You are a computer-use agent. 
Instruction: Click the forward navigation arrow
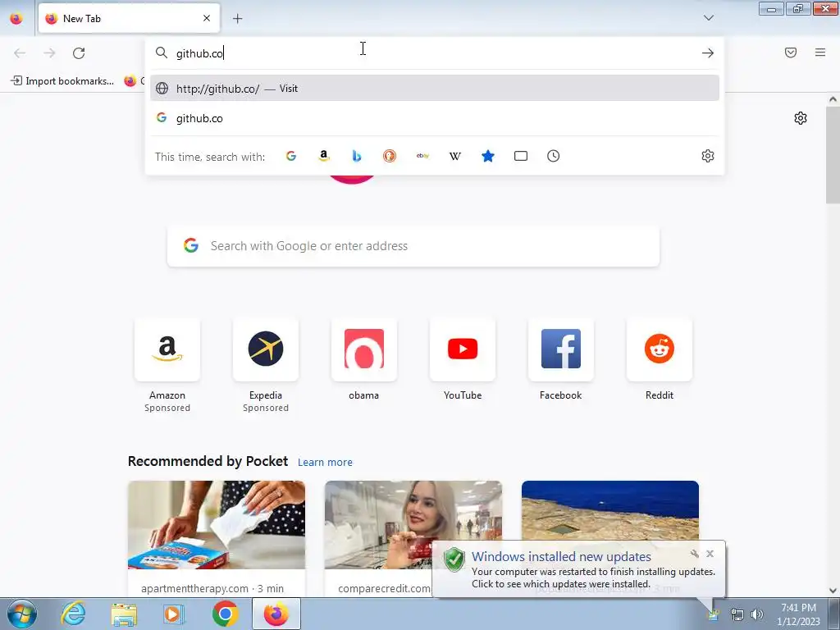point(49,53)
